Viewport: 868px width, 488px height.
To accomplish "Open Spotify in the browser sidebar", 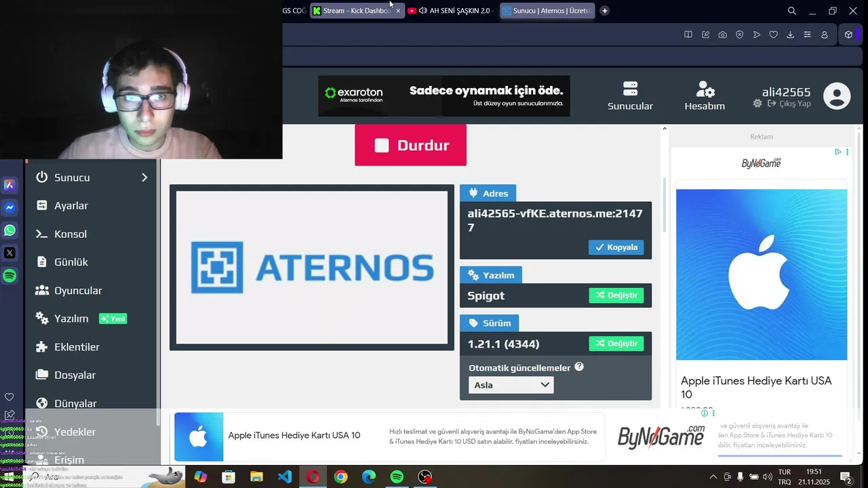I will coord(9,276).
